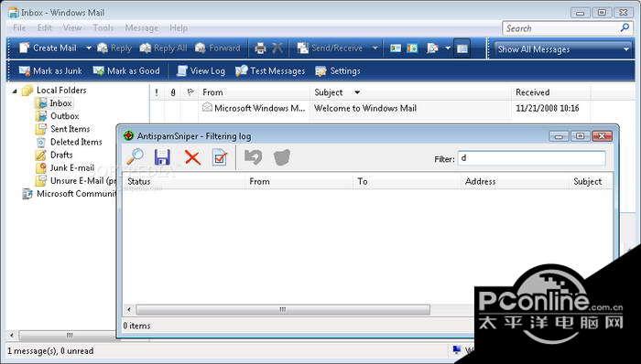Click the Filtering log horizontal scrollbar thumb

[x=283, y=310]
